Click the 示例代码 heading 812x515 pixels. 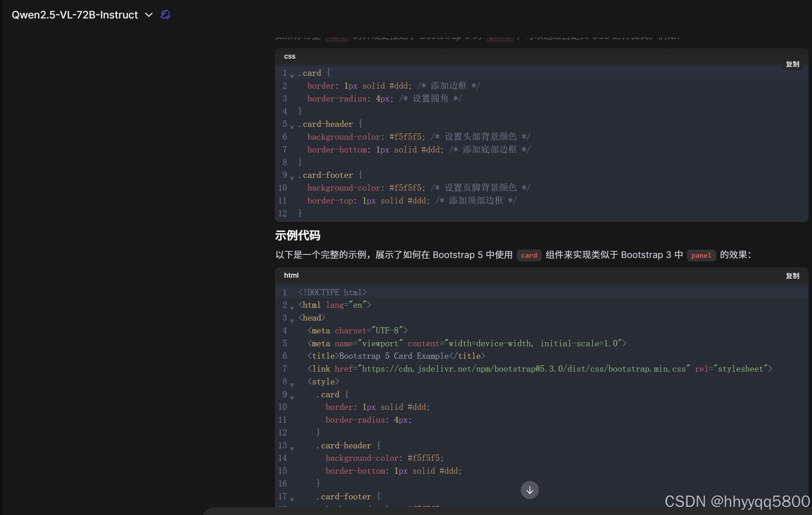point(297,235)
